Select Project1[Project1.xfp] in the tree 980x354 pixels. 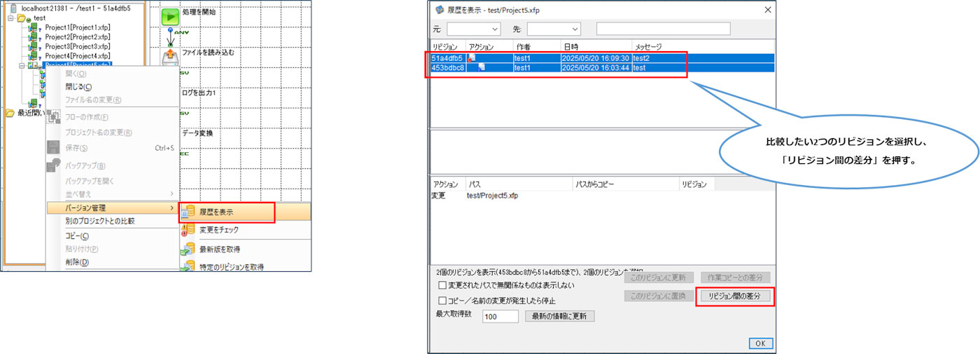[77, 27]
